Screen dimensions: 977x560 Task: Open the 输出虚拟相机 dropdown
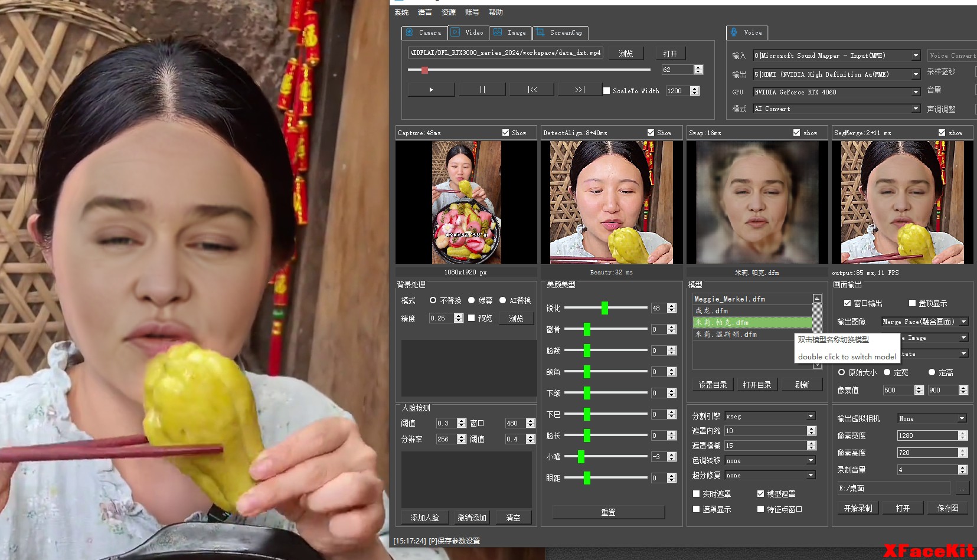(932, 418)
